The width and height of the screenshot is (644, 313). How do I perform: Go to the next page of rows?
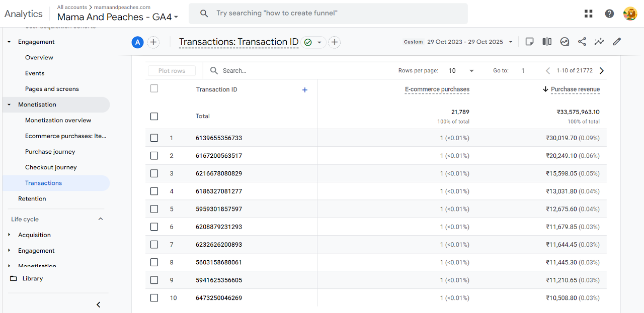coord(602,71)
